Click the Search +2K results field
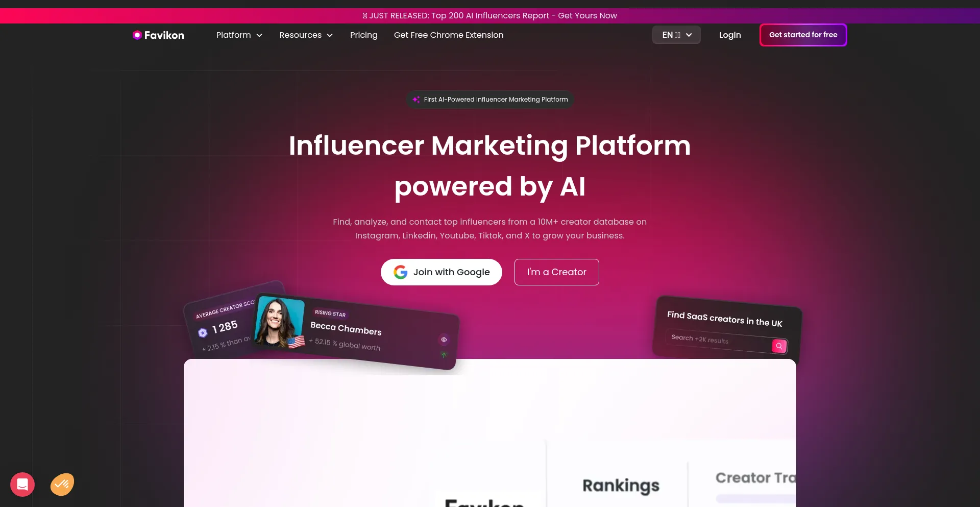The height and width of the screenshot is (507, 980). (720, 341)
